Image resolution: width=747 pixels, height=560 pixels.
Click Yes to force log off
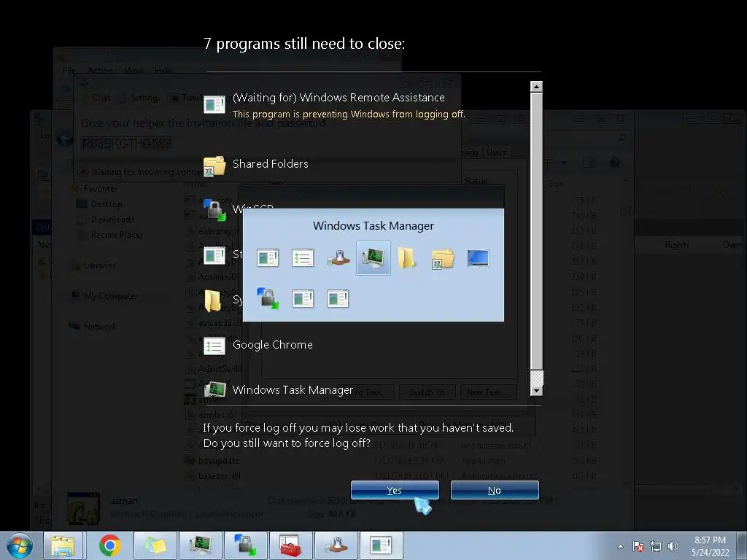point(395,490)
